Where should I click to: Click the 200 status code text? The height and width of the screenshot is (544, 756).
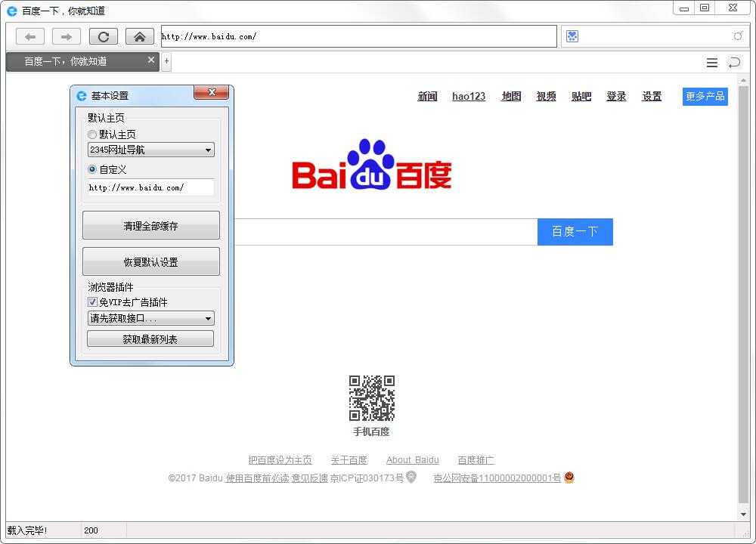pos(91,530)
